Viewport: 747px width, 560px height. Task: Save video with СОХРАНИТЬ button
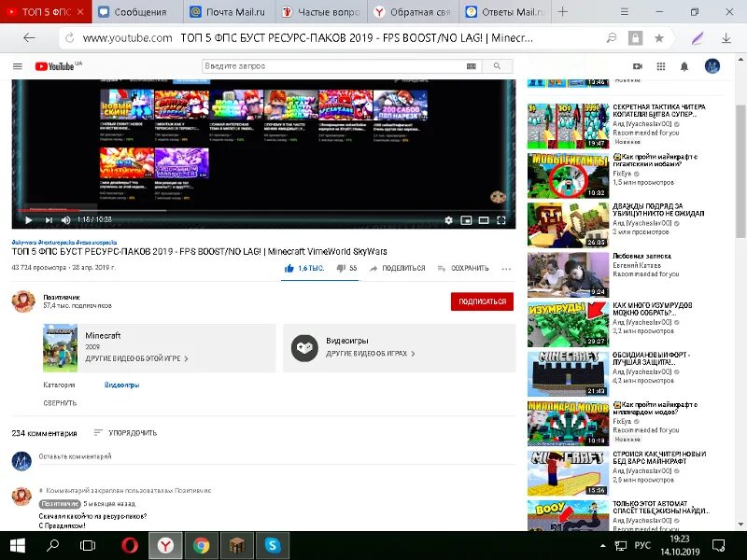pyautogui.click(x=463, y=268)
